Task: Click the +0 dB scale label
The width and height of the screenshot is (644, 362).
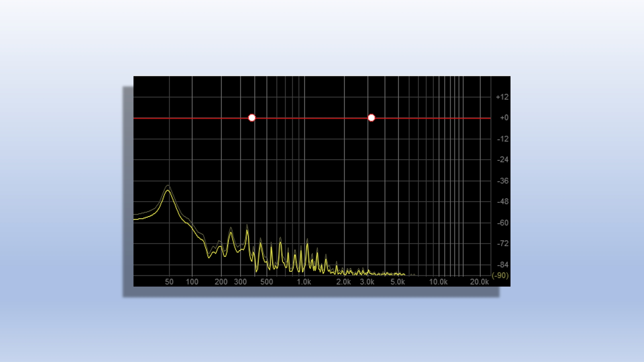Action: pyautogui.click(x=504, y=118)
